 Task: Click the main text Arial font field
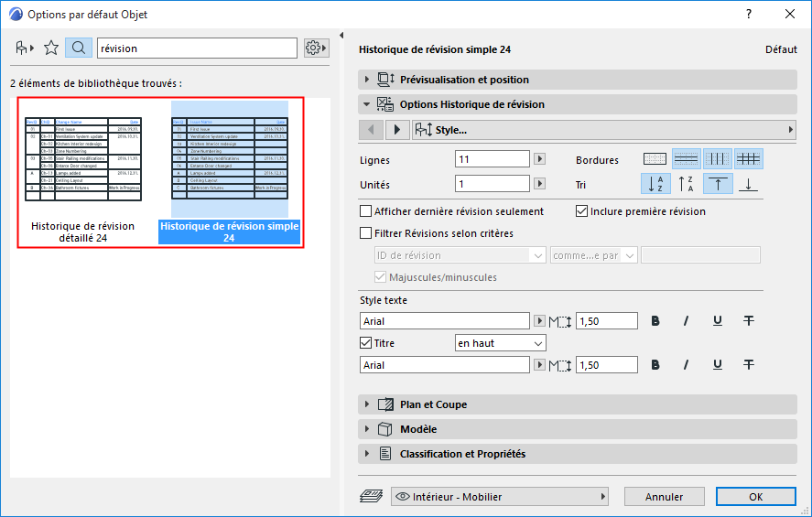coord(444,321)
